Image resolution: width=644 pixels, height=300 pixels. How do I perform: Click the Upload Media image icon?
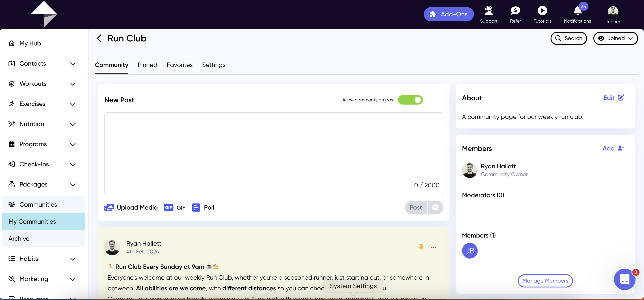pos(109,208)
